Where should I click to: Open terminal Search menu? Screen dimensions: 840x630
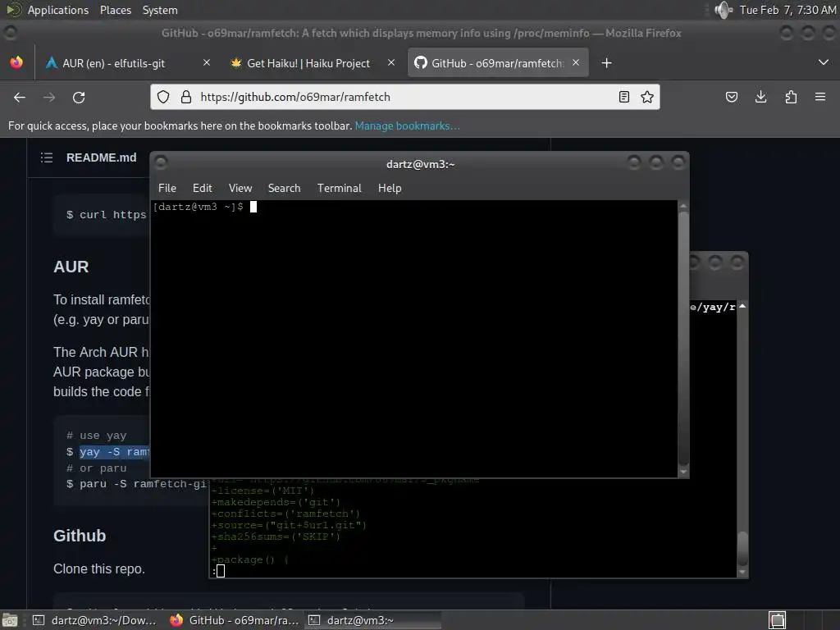[x=284, y=188]
